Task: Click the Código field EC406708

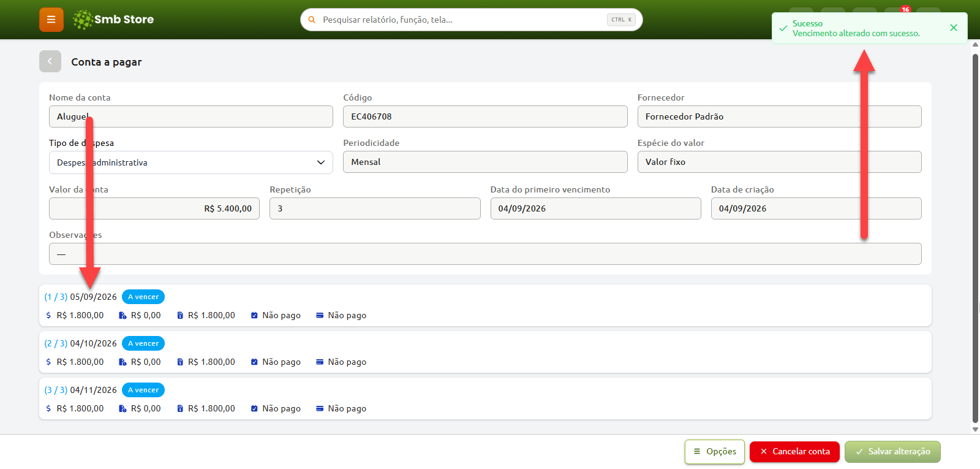Action: coord(485,116)
